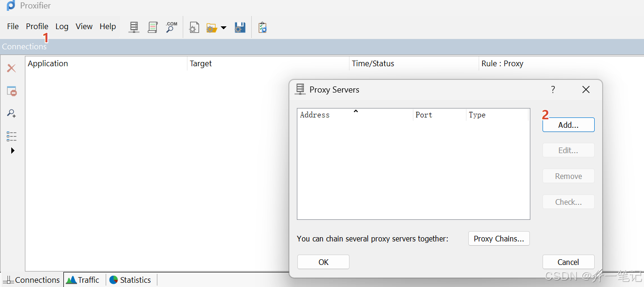
Task: Open the Log menu
Action: (x=62, y=26)
